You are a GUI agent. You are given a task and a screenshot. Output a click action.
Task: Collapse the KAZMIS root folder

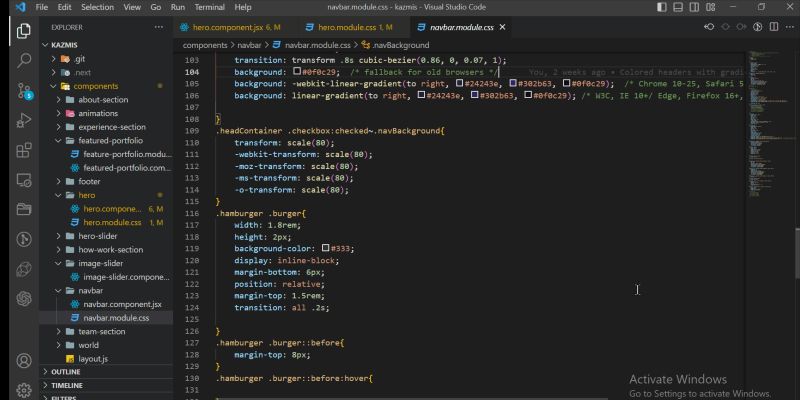[106, 45]
